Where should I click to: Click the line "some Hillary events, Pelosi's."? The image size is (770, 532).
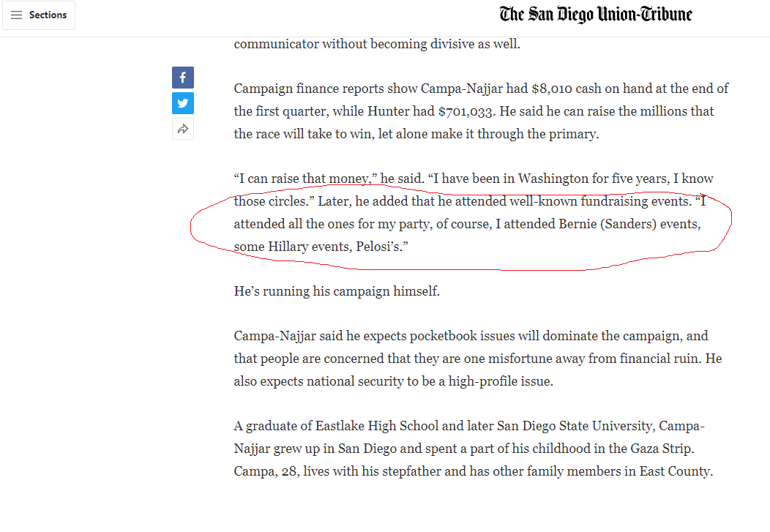click(x=321, y=246)
